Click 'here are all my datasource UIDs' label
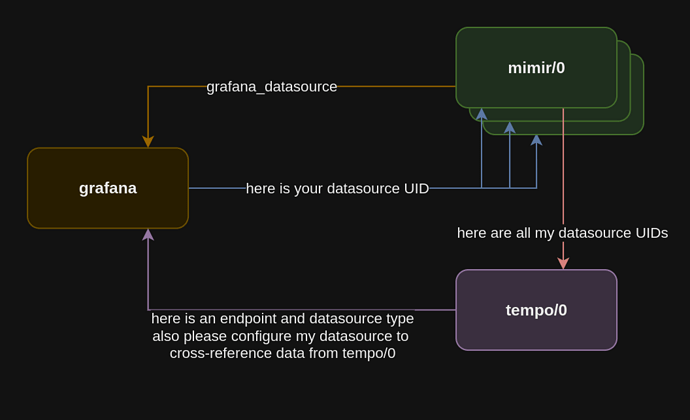This screenshot has height=420, width=690. click(x=562, y=233)
